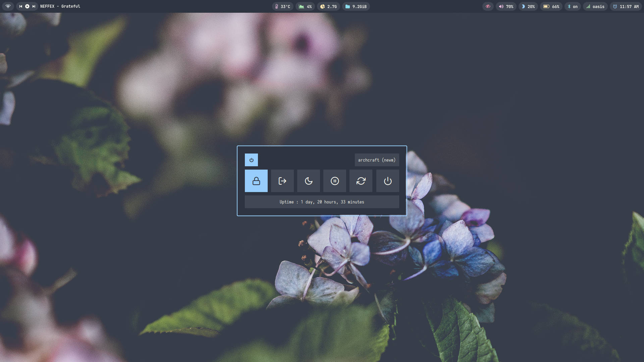
Task: Click the 20% brightness module
Action: 528,6
